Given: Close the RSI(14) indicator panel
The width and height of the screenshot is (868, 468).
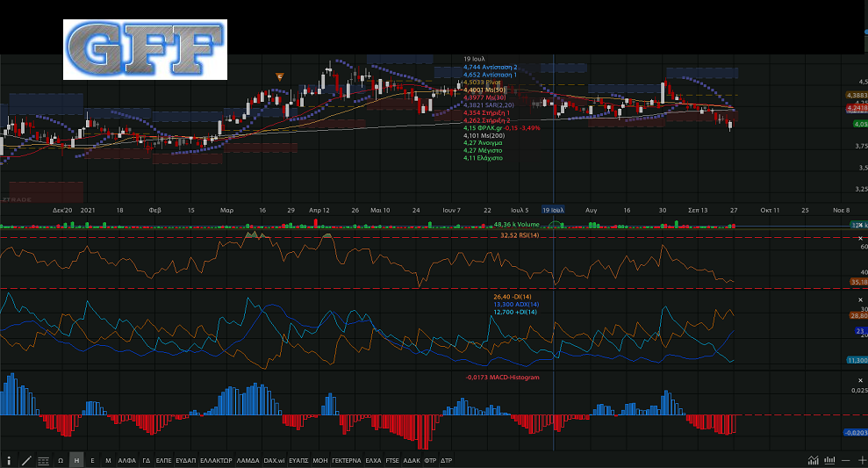Looking at the screenshot, I should (860, 238).
